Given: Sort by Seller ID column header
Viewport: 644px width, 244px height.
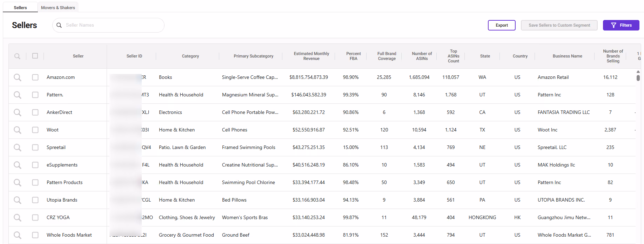Looking at the screenshot, I should pos(134,56).
